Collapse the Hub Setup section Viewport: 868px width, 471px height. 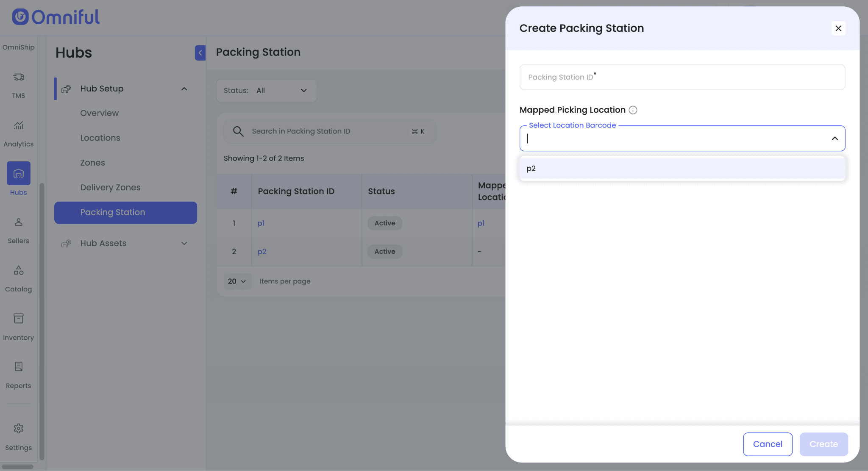pos(184,89)
